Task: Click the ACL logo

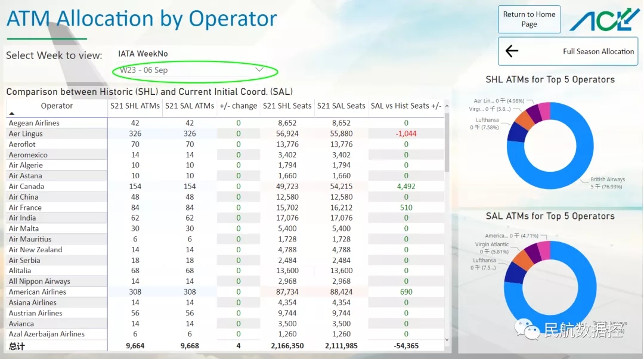Action: (605, 19)
